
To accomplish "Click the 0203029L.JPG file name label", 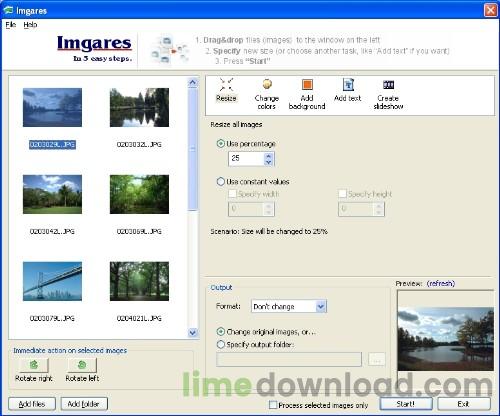I will click(52, 145).
